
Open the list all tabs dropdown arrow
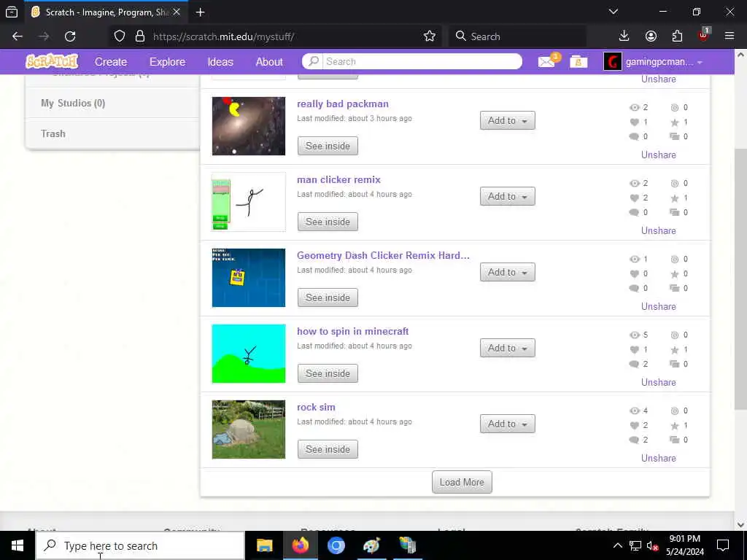click(x=614, y=12)
